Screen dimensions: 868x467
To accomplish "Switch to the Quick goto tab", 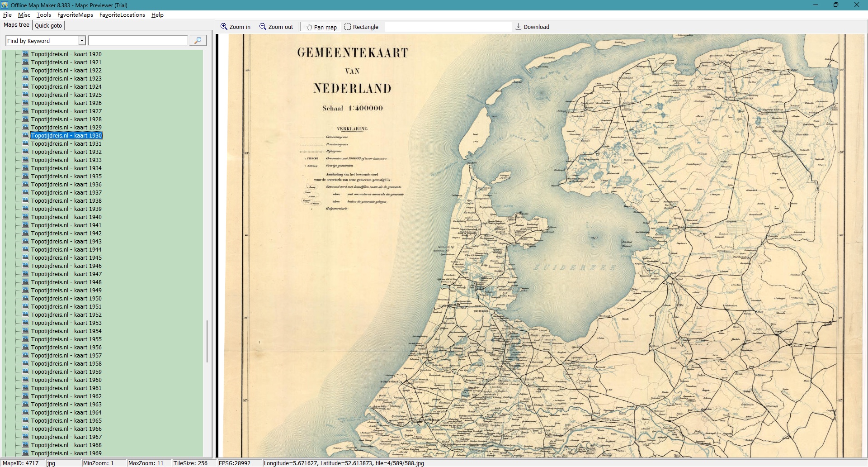I will pyautogui.click(x=48, y=25).
